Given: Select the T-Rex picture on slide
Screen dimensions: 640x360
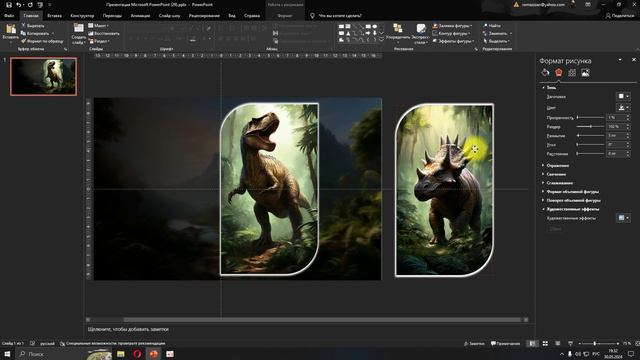Looking at the screenshot, I should (269, 189).
